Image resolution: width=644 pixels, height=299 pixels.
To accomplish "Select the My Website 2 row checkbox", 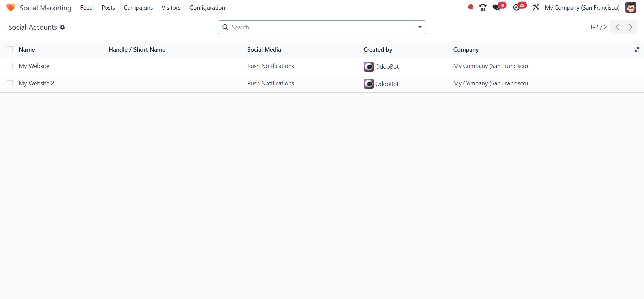I will coord(10,83).
